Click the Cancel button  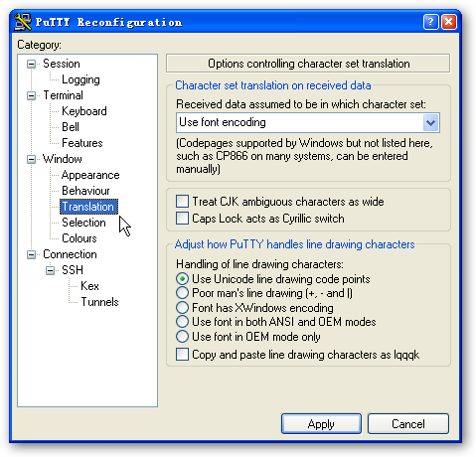point(408,423)
